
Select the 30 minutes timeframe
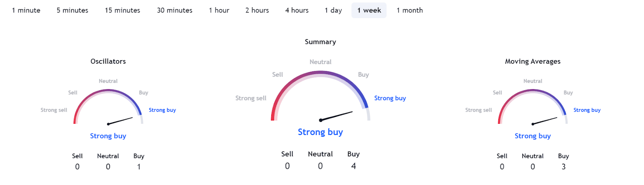click(x=175, y=10)
